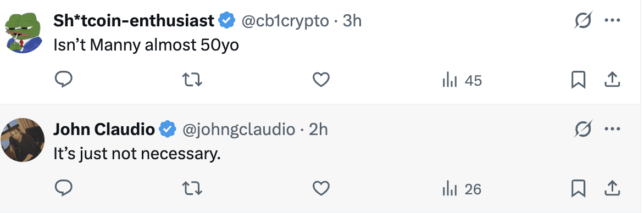Image resolution: width=644 pixels, height=213 pixels.
Task: Open Grok icon on johngclaudio tweet
Action: (583, 129)
